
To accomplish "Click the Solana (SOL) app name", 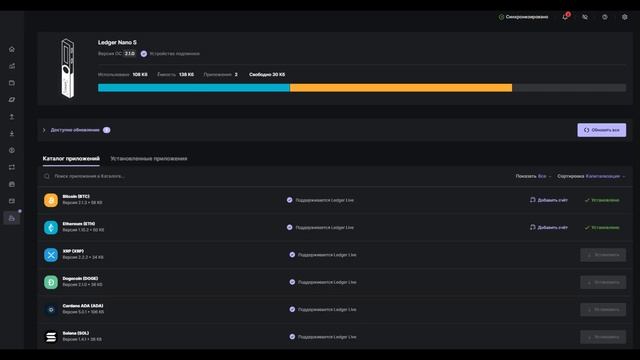I will 76,333.
